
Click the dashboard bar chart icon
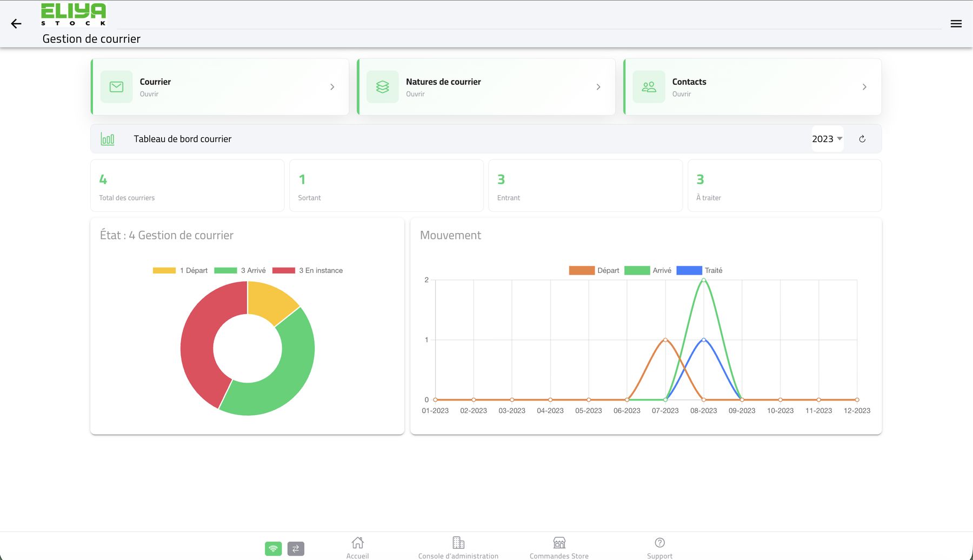(108, 139)
